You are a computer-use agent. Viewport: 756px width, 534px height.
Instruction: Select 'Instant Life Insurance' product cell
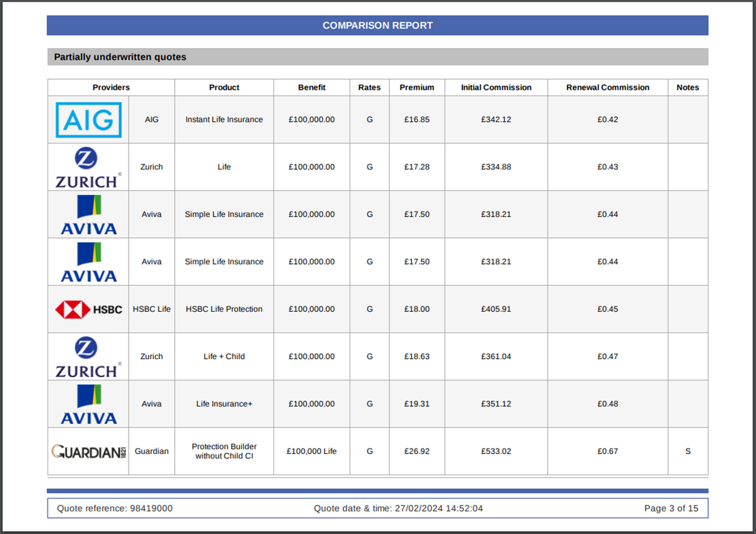click(224, 119)
